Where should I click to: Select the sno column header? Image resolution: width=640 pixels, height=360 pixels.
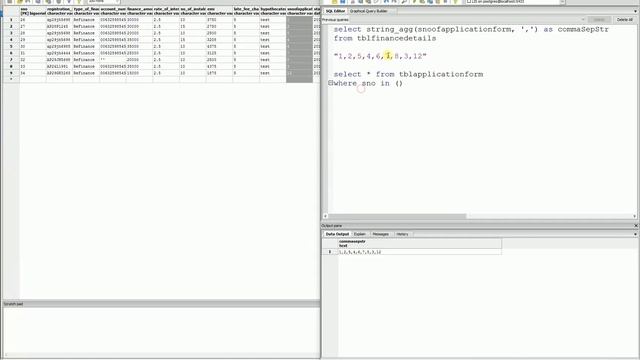(33, 11)
